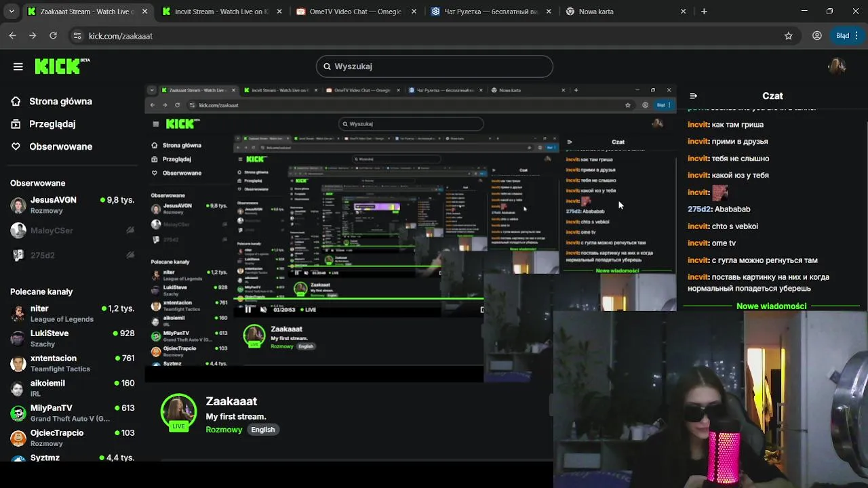The height and width of the screenshot is (488, 868).
Task: Open niter's League of Legends channel
Action: pos(72,313)
